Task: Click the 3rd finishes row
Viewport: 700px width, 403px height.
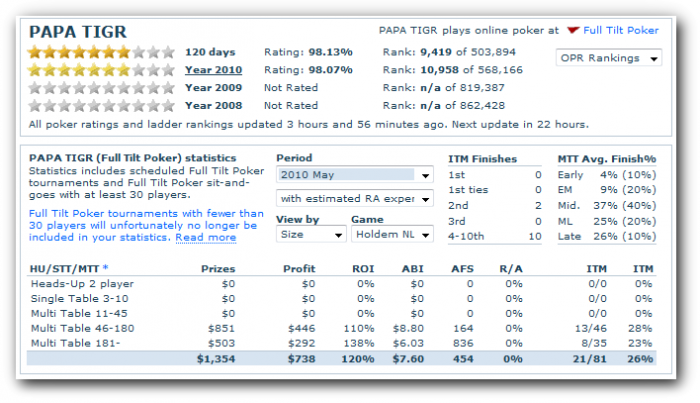Action: point(495,221)
